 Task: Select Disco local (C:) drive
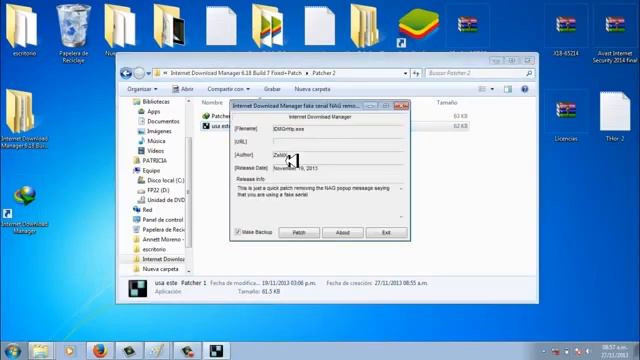tap(161, 180)
